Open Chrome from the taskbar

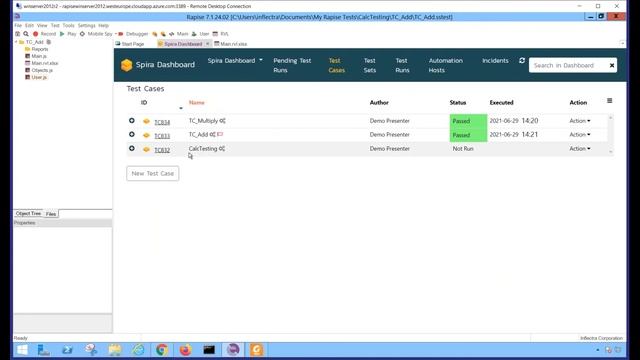pos(162,350)
